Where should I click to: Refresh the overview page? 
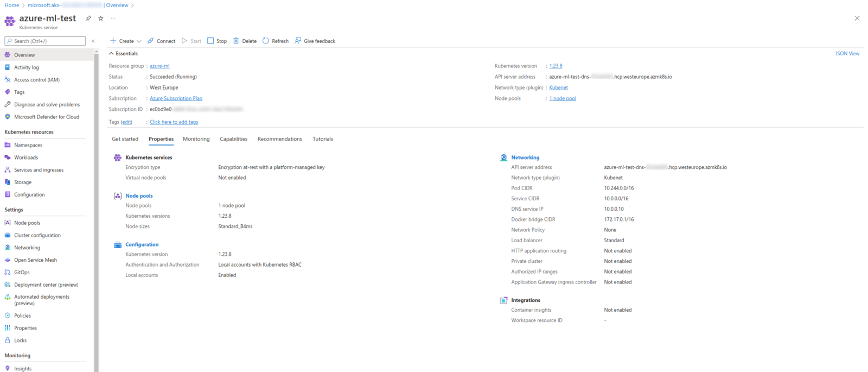click(x=276, y=41)
